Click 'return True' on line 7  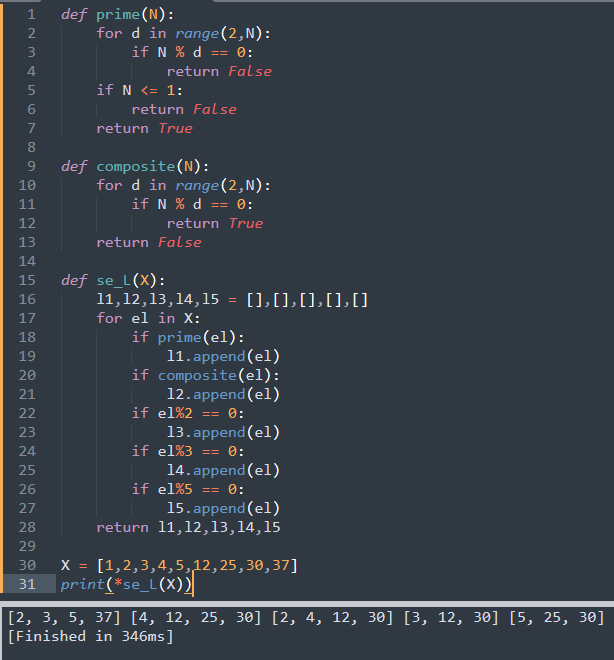(x=144, y=128)
